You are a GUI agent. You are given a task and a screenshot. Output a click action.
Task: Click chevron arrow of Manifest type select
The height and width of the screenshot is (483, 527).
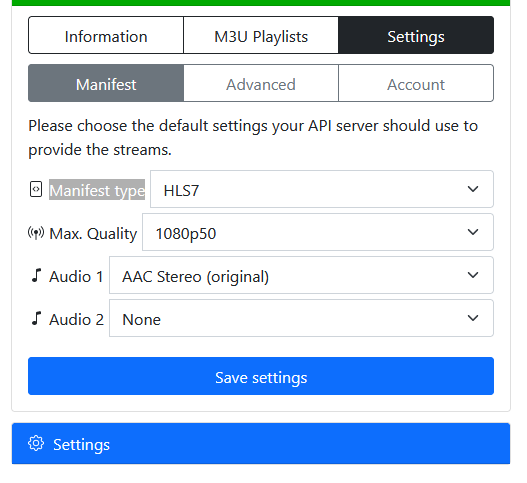[x=473, y=189]
